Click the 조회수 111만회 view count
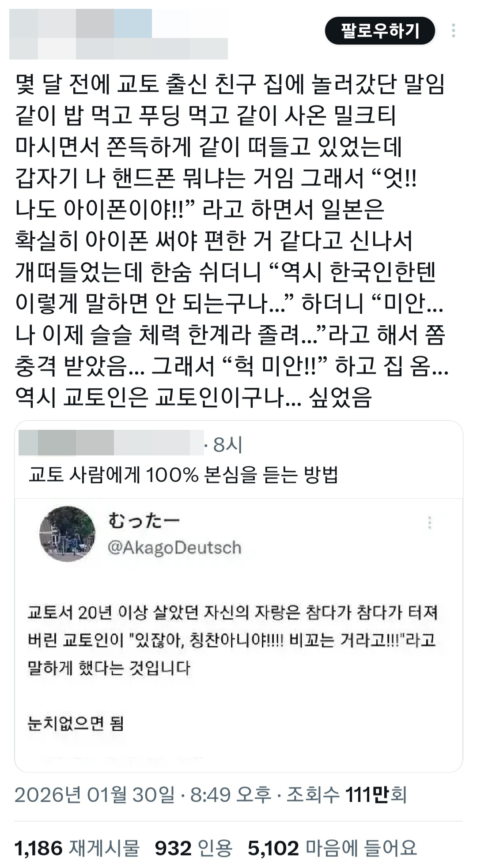Viewport: 477px width, 868px height. click(347, 794)
